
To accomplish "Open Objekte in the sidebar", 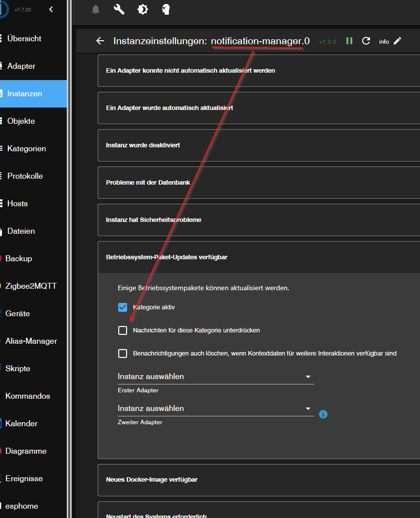I will point(33,121).
